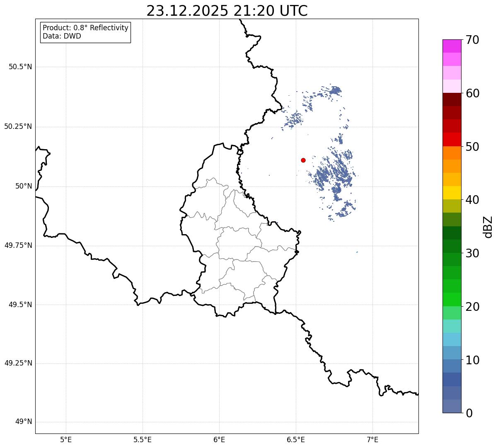Click the '7°E' longitude label
This screenshot has height=448, width=498.
point(372,439)
